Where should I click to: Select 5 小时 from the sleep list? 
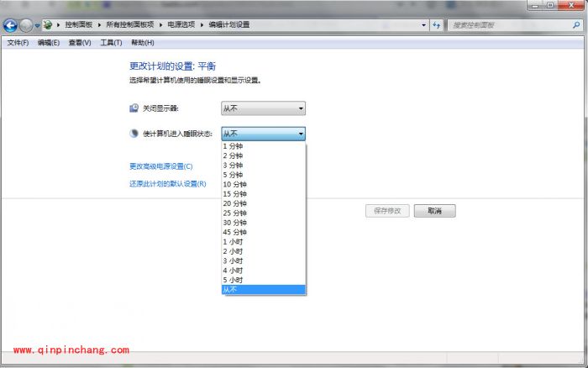pos(264,280)
